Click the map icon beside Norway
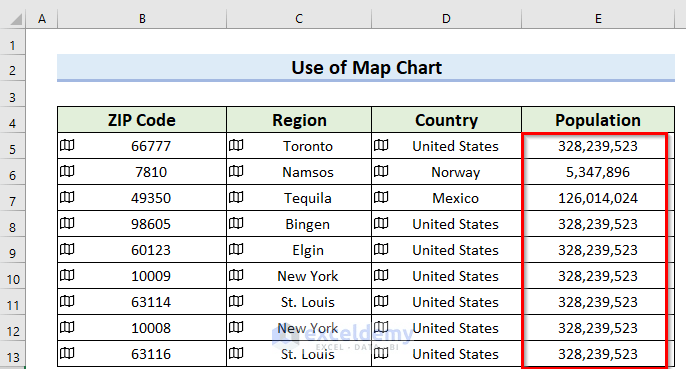 pyautogui.click(x=381, y=171)
